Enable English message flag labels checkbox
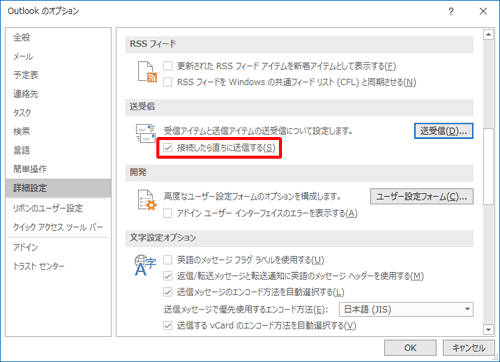The image size is (500, 362). (x=168, y=260)
